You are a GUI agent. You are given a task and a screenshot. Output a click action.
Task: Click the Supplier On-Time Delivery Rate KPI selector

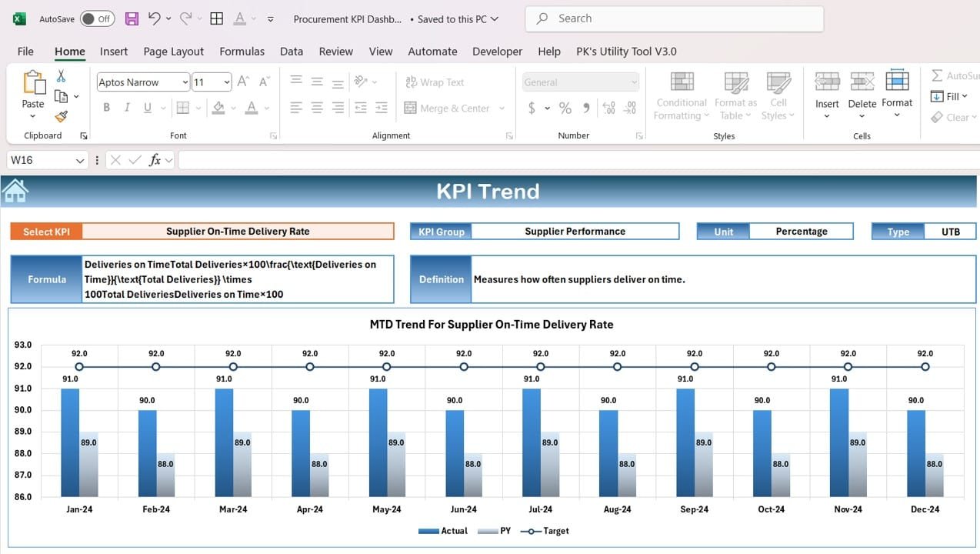238,231
